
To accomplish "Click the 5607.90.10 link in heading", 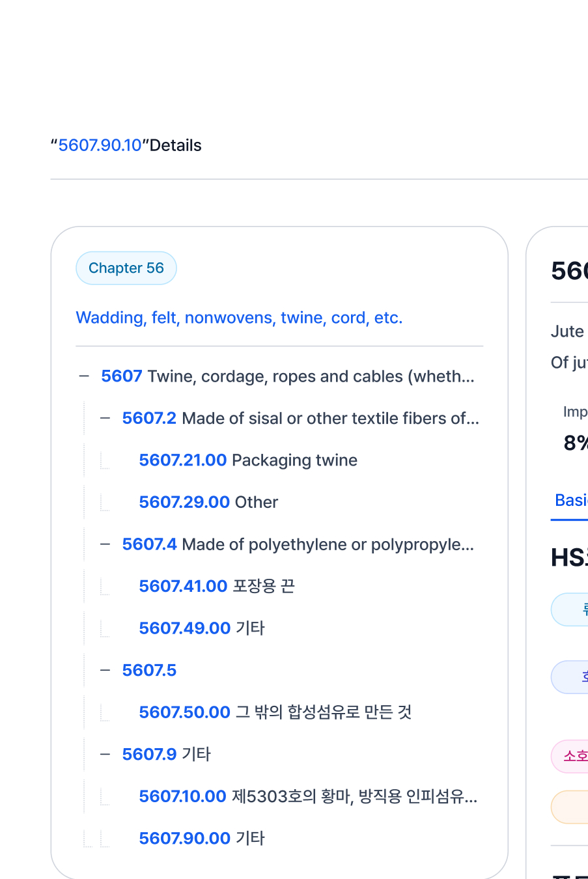I will tap(100, 145).
